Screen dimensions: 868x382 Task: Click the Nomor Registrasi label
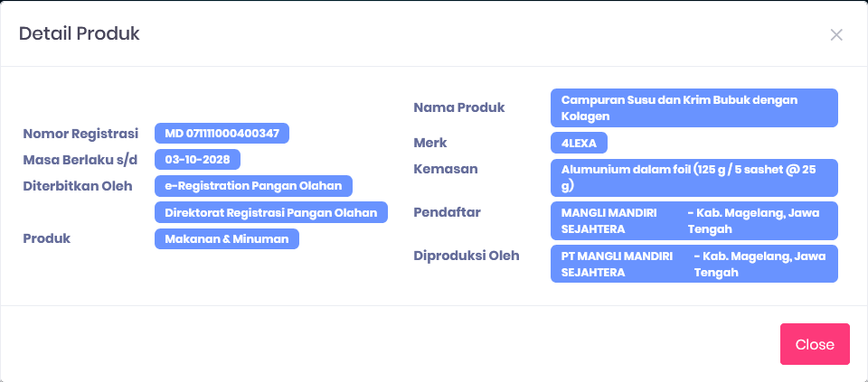point(80,134)
